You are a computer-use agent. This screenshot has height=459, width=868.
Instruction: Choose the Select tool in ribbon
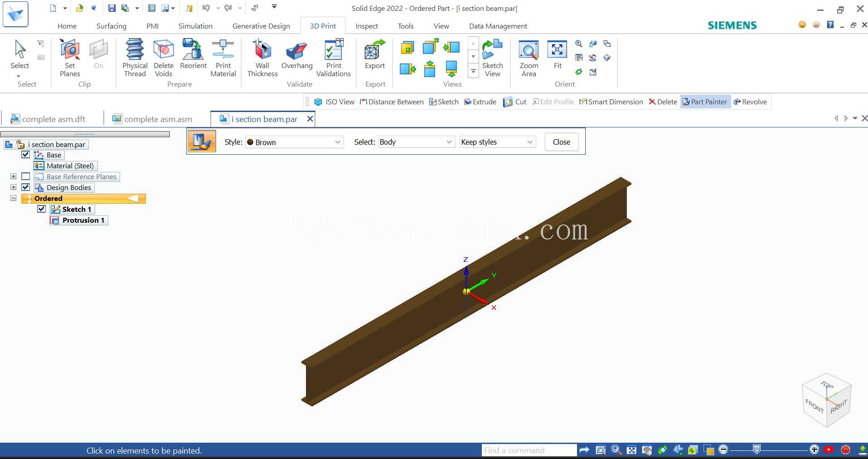pyautogui.click(x=19, y=54)
